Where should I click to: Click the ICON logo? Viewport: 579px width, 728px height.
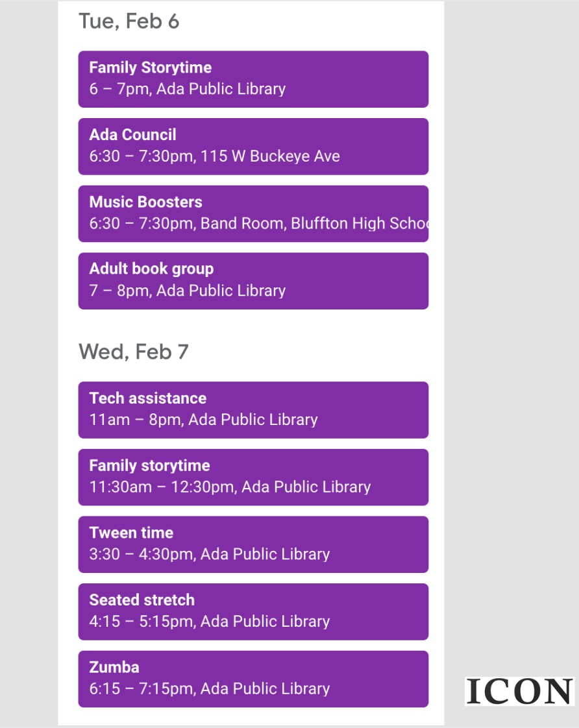click(x=519, y=692)
